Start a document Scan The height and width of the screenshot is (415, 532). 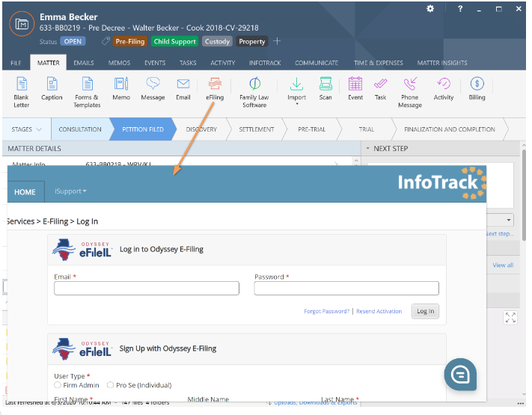click(x=325, y=89)
